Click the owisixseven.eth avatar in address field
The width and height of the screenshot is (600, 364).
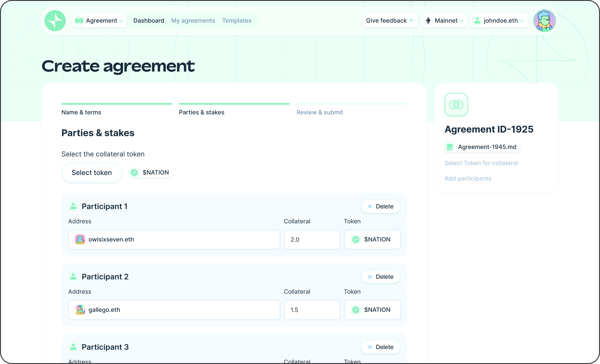point(80,239)
